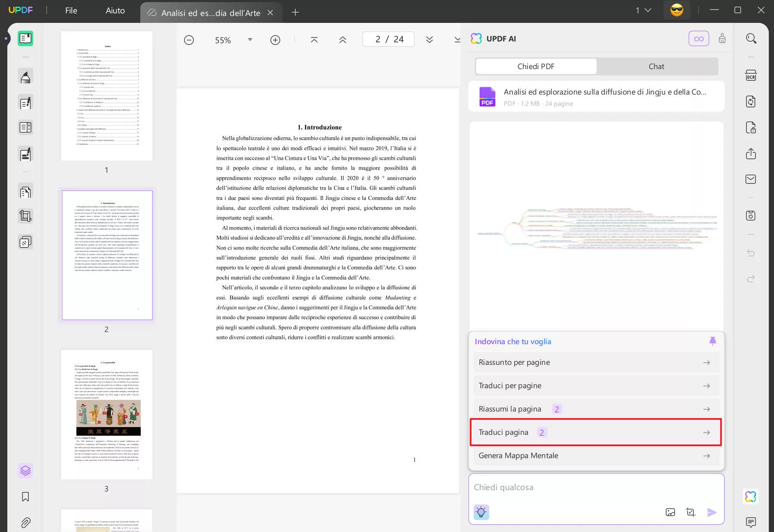774x532 pixels.
Task: Open the OCR tool in right sidebar
Action: tap(751, 76)
